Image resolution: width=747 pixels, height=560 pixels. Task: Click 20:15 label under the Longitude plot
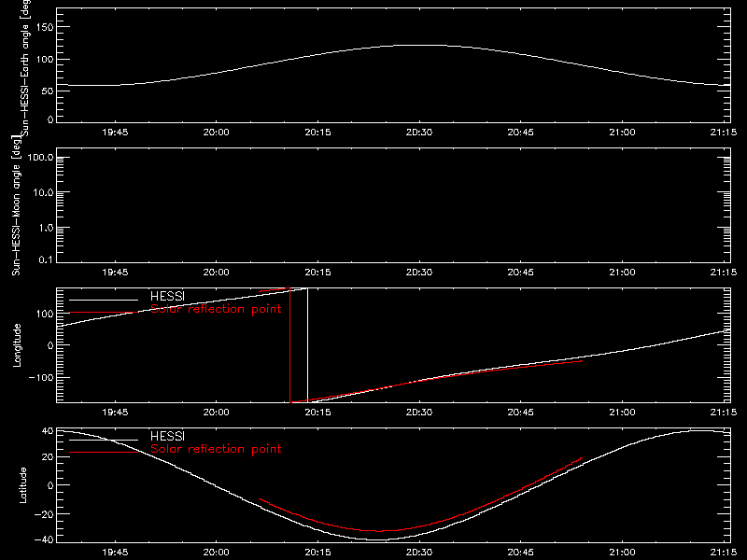click(317, 413)
